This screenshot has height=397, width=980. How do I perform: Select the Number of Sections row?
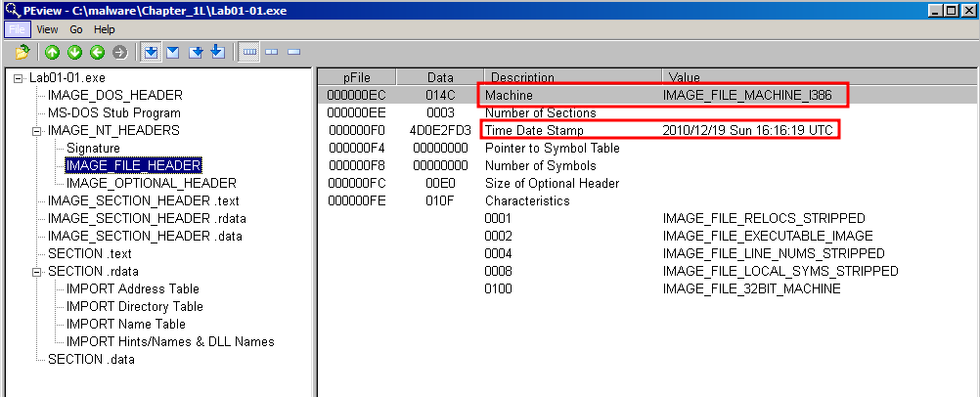click(648, 113)
